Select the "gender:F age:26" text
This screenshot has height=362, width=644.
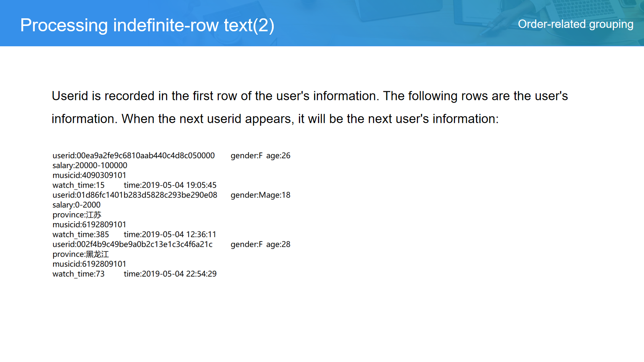click(x=260, y=156)
